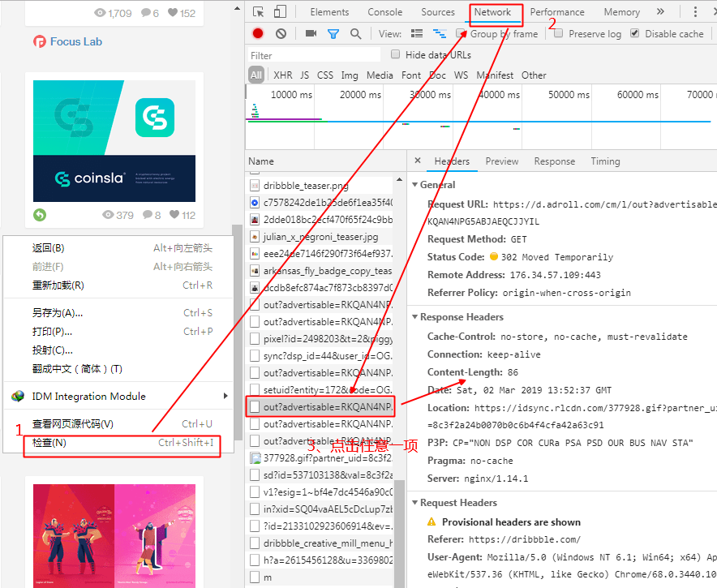The height and width of the screenshot is (588, 717).
Task: Collapse the General section
Action: 414,185
